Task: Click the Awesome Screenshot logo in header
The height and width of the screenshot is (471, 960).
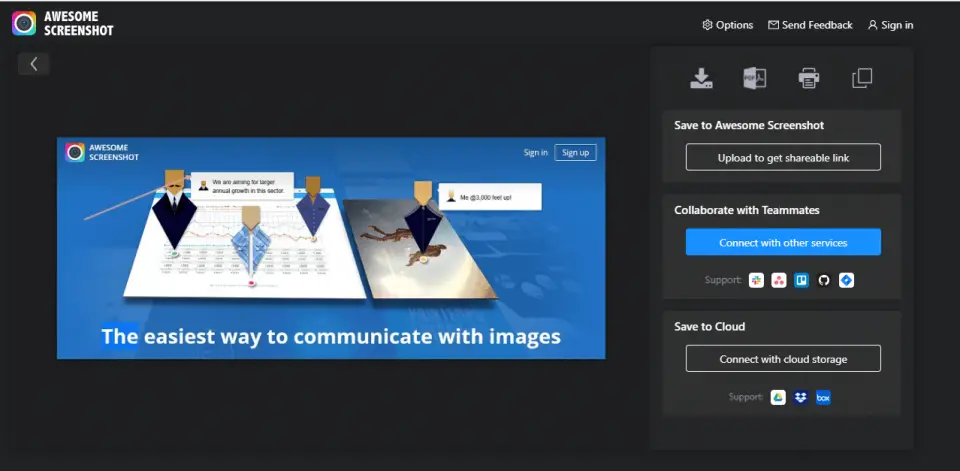Action: (62, 23)
